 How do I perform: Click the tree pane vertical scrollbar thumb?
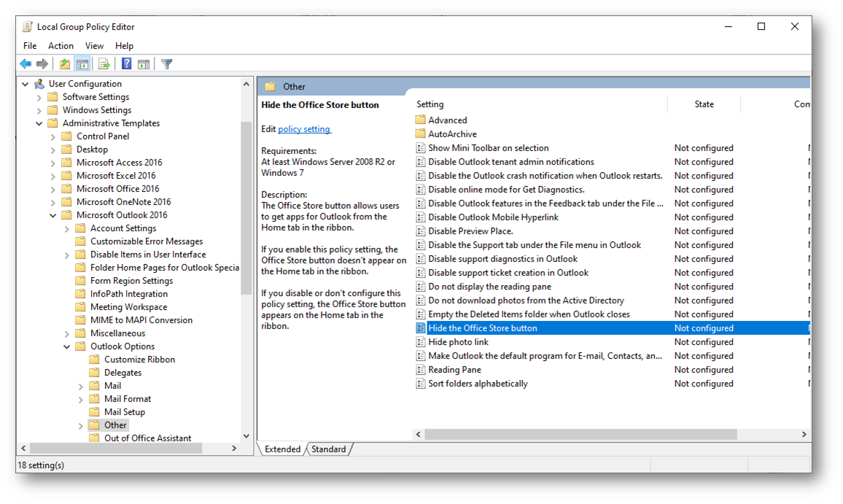coord(246,208)
